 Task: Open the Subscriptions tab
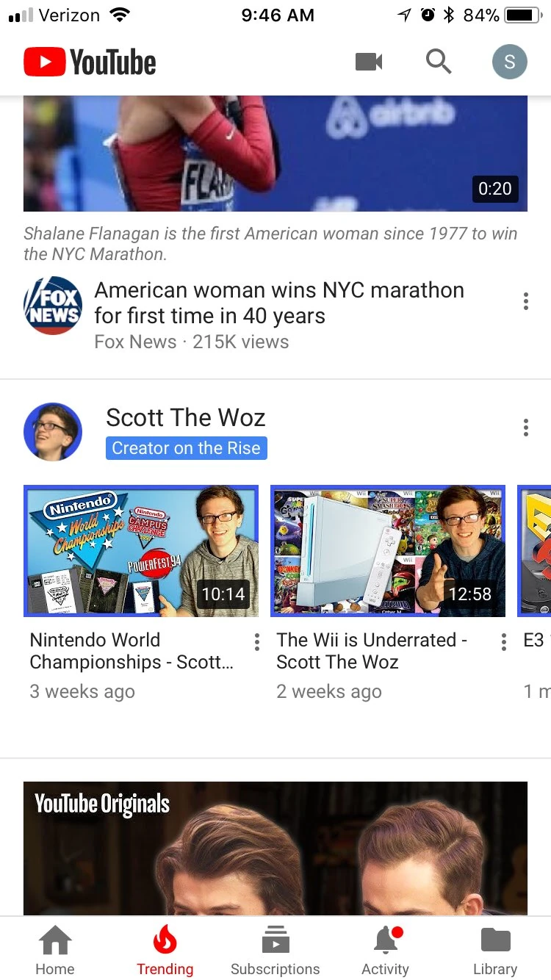275,950
